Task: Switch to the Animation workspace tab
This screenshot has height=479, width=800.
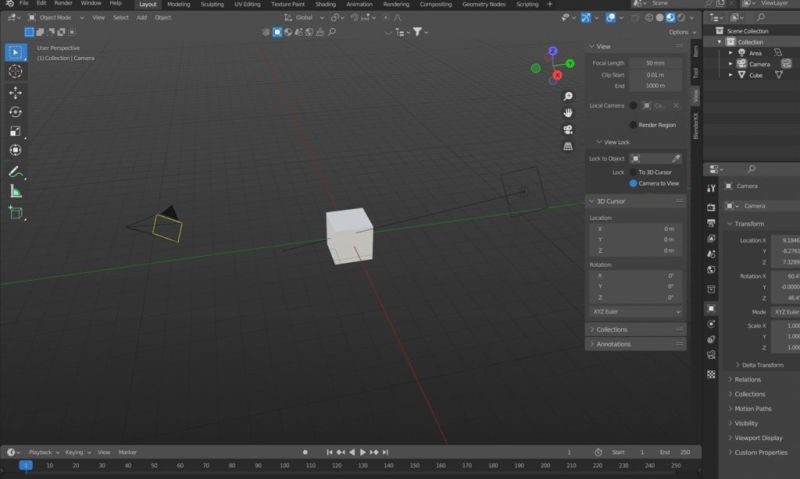Action: pyautogui.click(x=360, y=4)
